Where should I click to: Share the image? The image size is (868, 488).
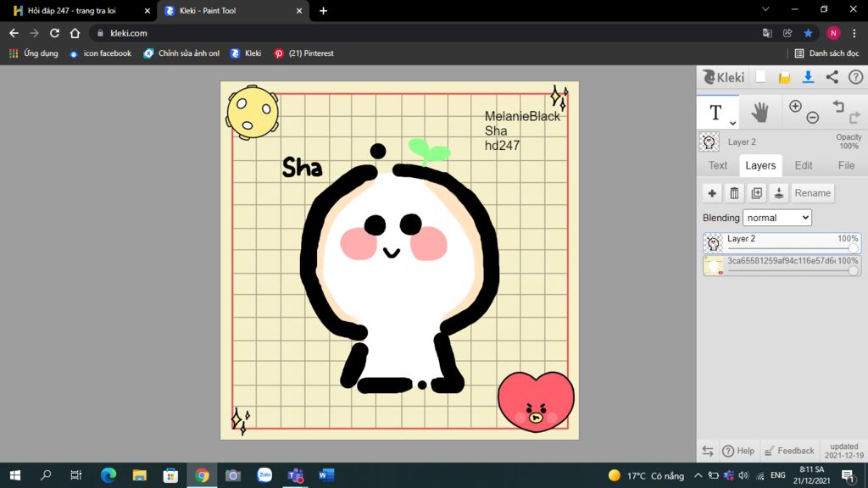832,77
